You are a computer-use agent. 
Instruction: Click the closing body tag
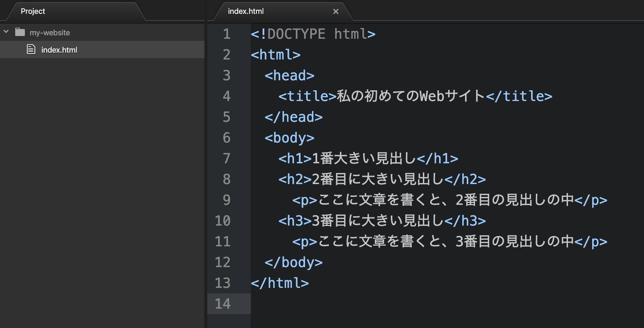293,262
